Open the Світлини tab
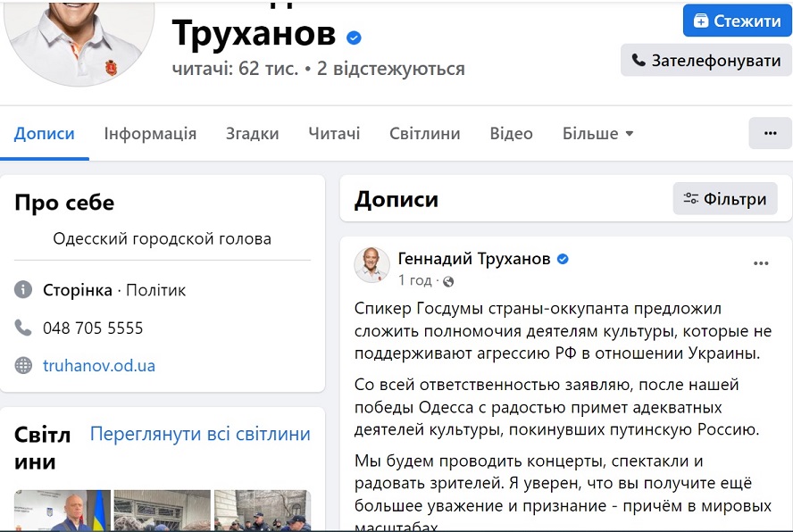793x532 pixels. tap(425, 134)
